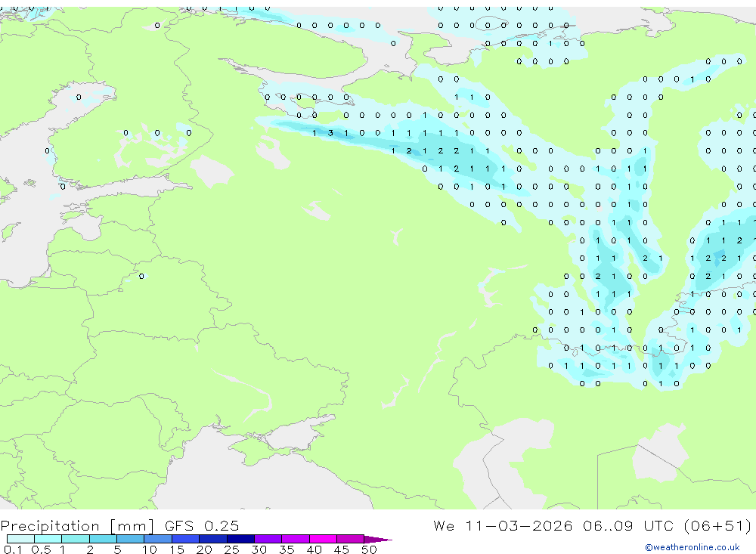Select the legend label '40'
The height and width of the screenshot is (554, 756).
314,549
